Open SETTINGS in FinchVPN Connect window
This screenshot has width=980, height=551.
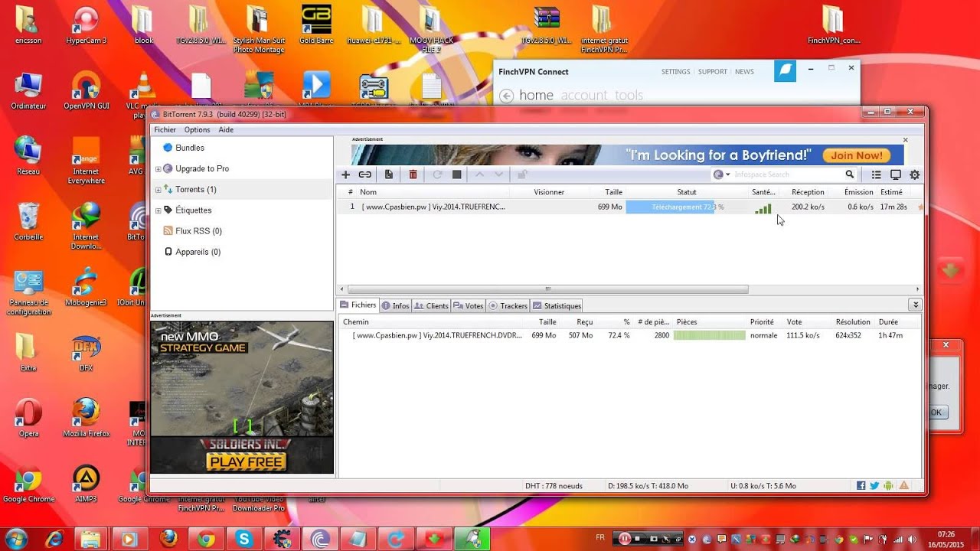click(675, 72)
